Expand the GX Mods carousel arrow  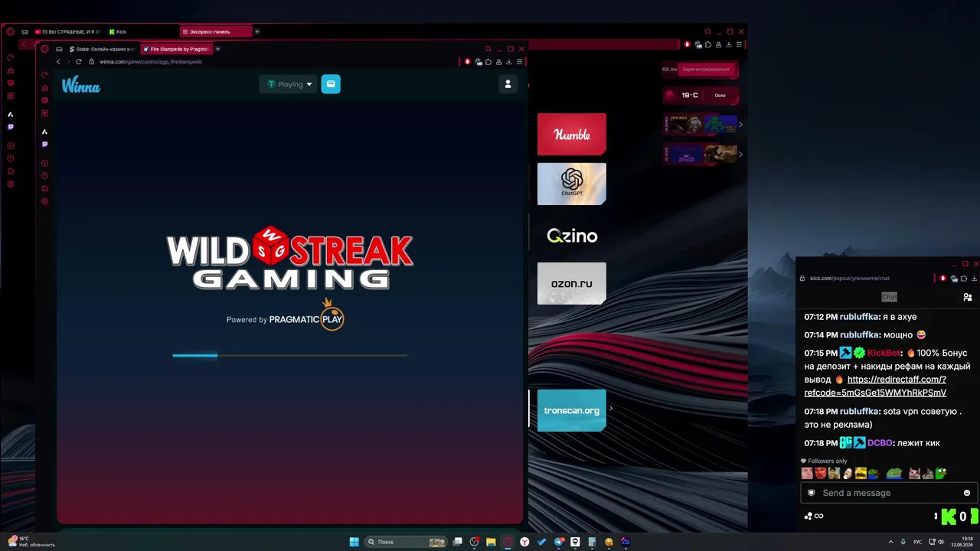click(740, 154)
